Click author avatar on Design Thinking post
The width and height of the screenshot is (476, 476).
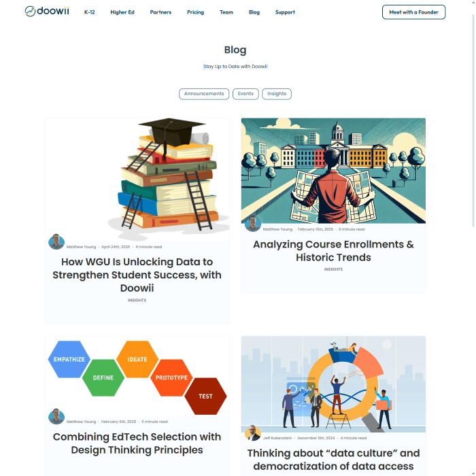click(x=56, y=416)
